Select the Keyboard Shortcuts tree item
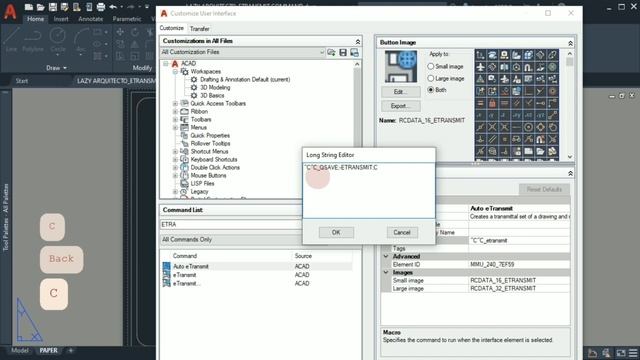The width and height of the screenshot is (640, 360). point(214,160)
